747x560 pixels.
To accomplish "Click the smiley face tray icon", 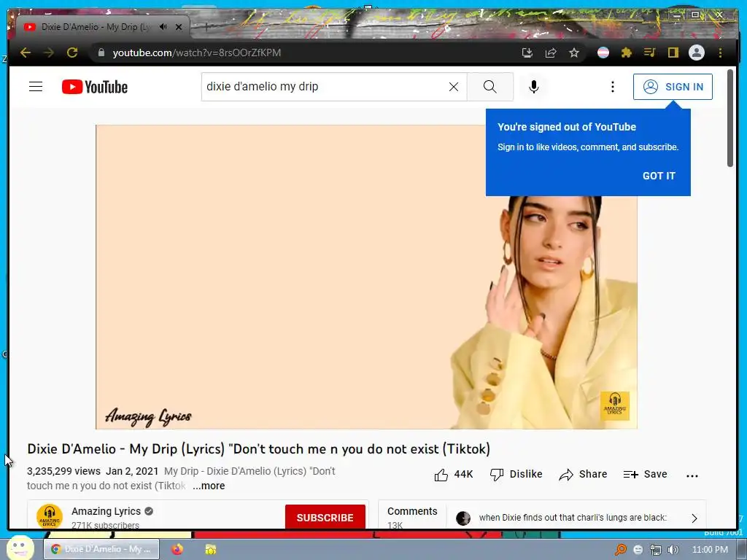I will click(x=638, y=550).
